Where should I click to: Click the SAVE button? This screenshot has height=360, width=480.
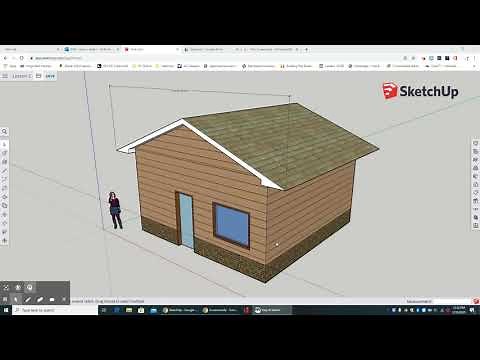50,76
